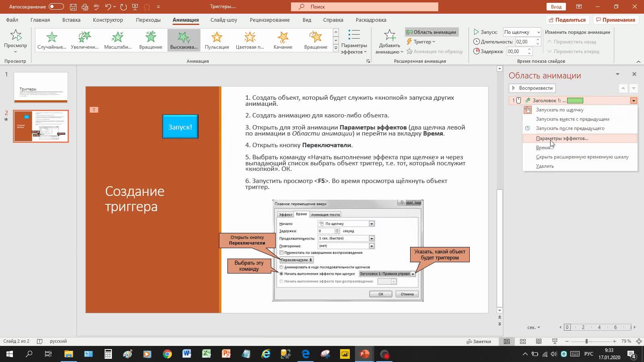The image size is (644, 362).
Task: Click the Поиск search box
Action: tap(364, 7)
